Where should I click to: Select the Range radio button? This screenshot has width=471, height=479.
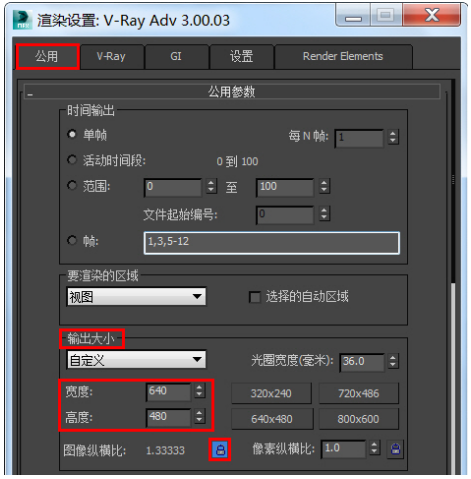pyautogui.click(x=72, y=185)
